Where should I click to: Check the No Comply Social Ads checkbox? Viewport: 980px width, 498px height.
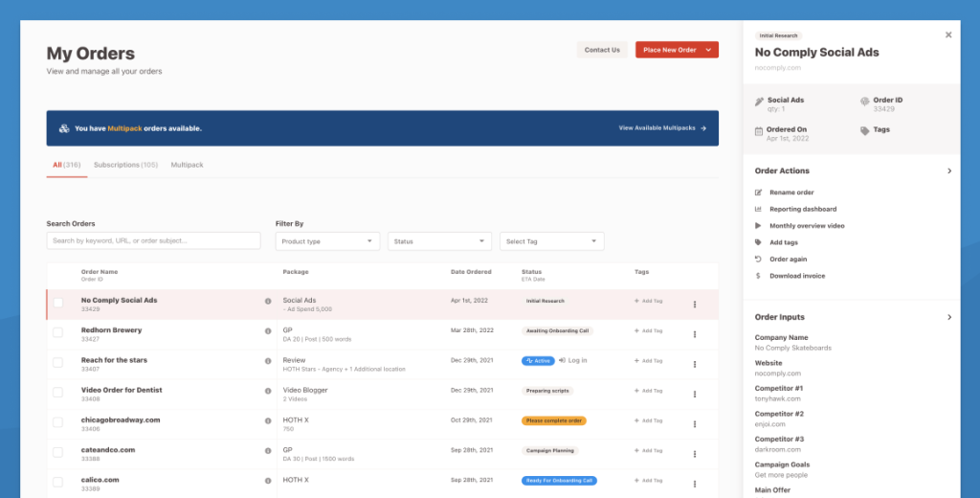point(58,303)
